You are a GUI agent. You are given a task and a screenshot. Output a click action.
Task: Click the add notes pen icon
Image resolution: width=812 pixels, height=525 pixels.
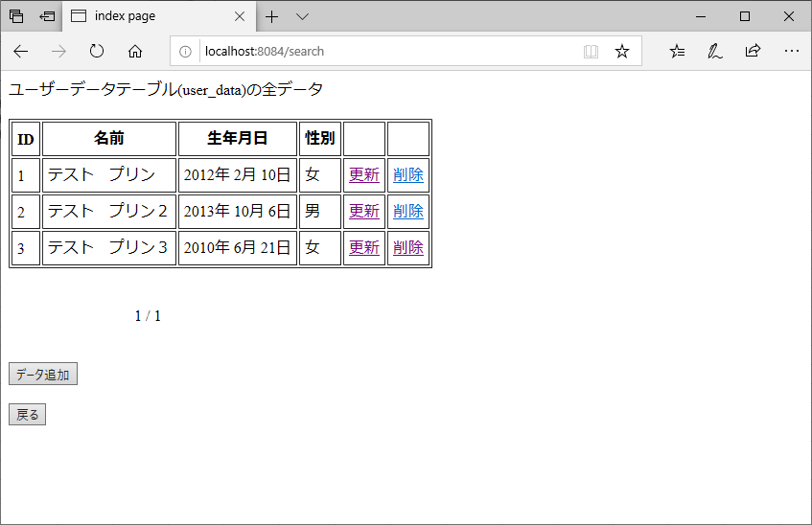(714, 52)
